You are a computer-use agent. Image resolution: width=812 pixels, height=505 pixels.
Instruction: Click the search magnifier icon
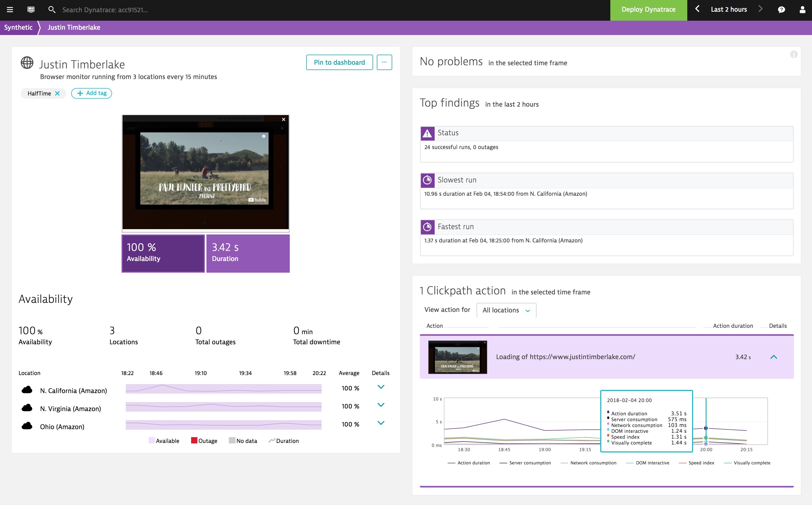click(x=51, y=10)
